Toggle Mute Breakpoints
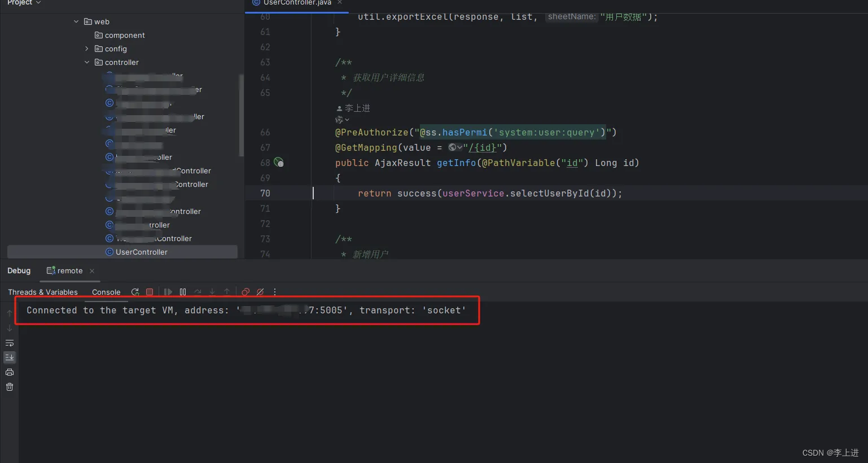Viewport: 868px width, 463px height. [260, 292]
